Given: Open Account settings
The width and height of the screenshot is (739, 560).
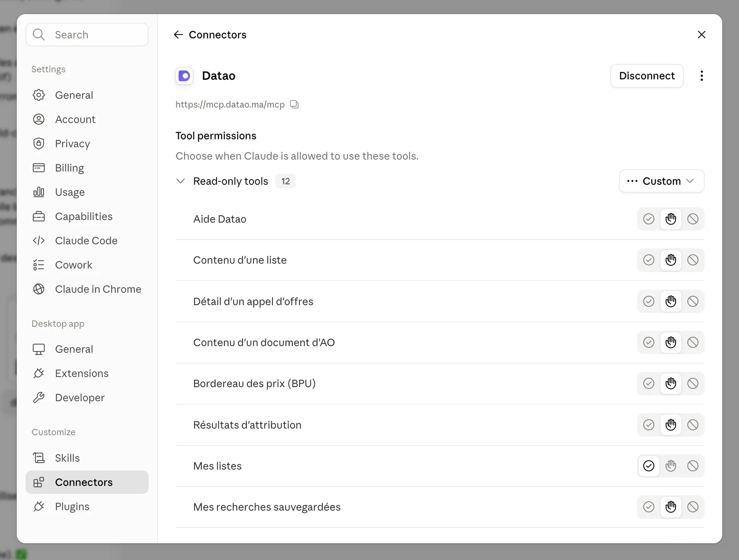Looking at the screenshot, I should coord(87,119).
